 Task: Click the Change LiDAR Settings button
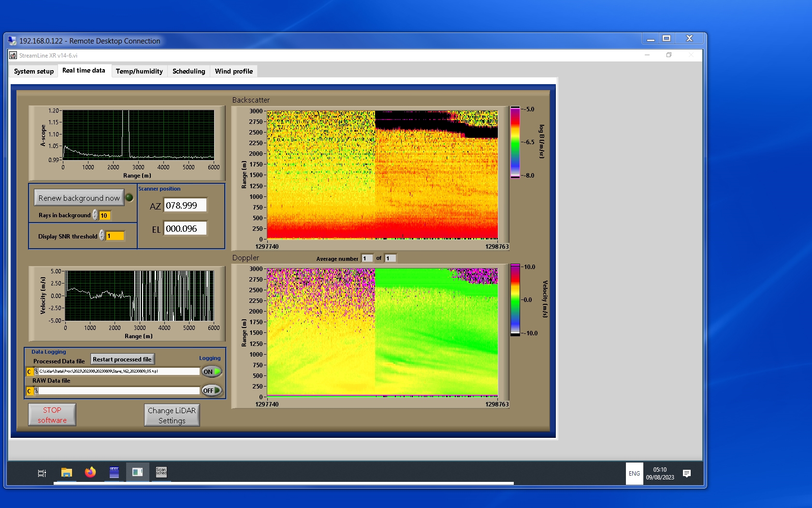pos(172,415)
